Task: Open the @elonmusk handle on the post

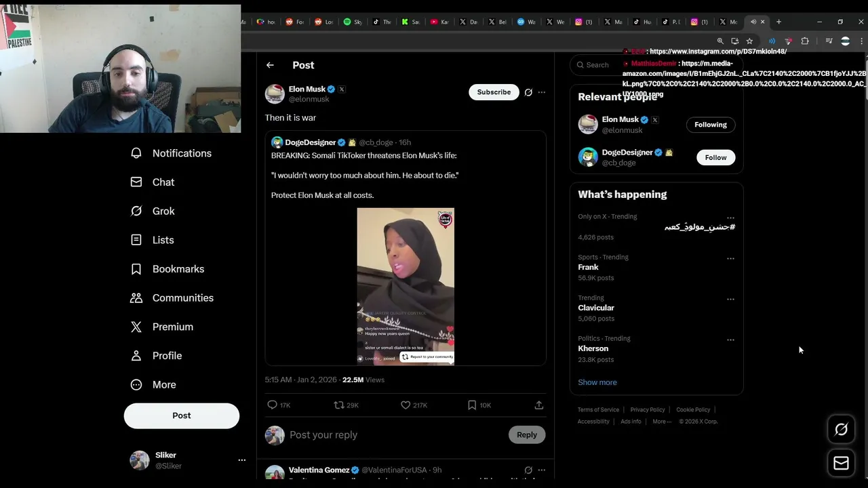Action: [309, 99]
